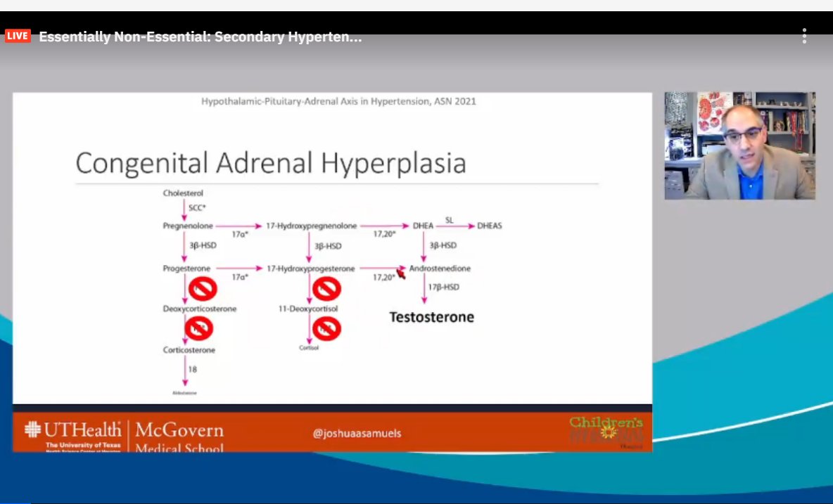The image size is (833, 504).
Task: Click the prohibition sign below 17-Hydroxyprogesterone
Action: coord(326,289)
